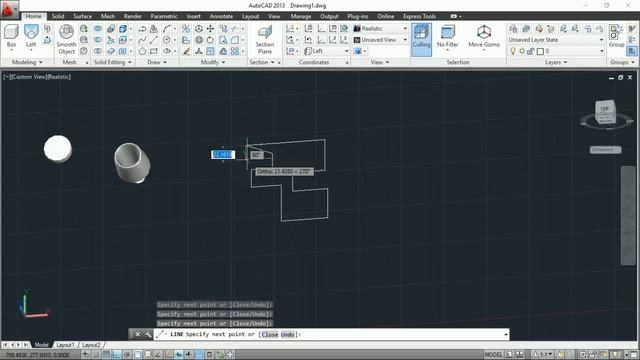
Task: Switch to the Layout1 tab
Action: pyautogui.click(x=65, y=345)
